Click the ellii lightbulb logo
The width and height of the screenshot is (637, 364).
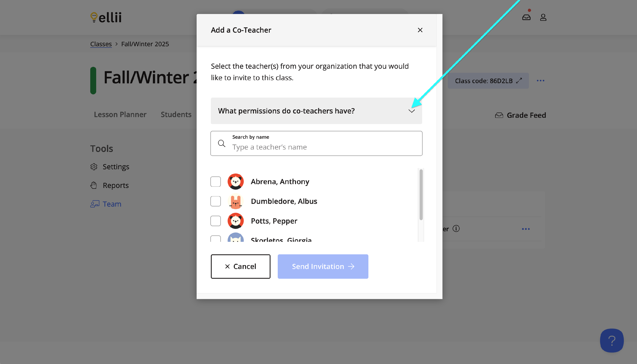click(x=94, y=17)
